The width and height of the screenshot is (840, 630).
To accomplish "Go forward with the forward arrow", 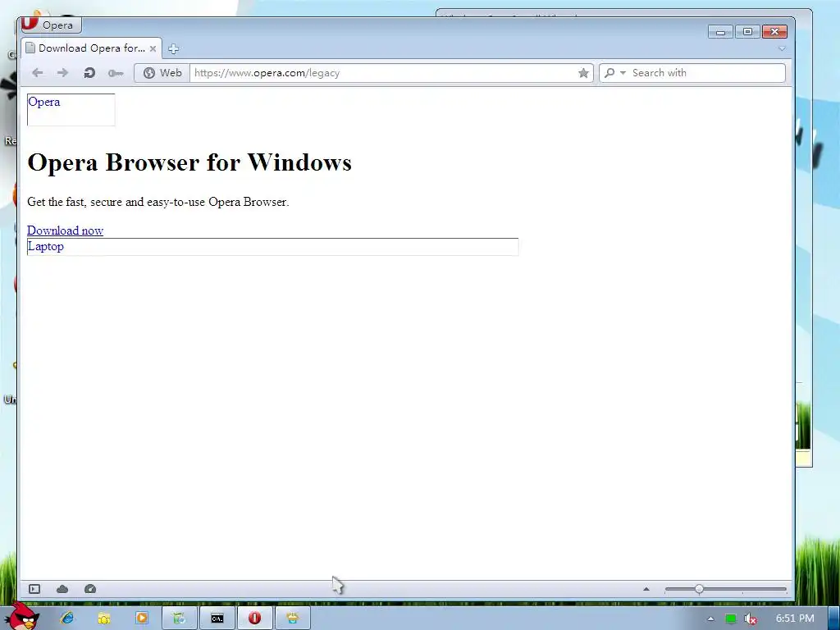I will pyautogui.click(x=62, y=73).
